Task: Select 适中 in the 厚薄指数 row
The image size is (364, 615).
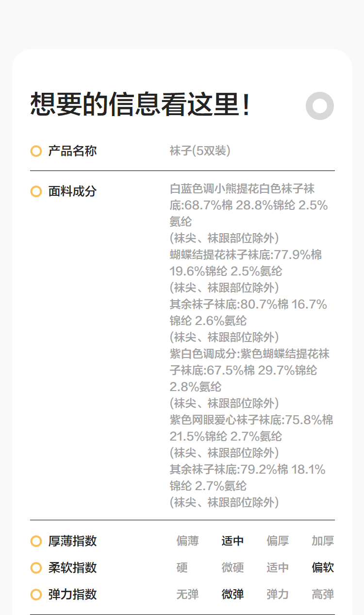Action: [232, 541]
